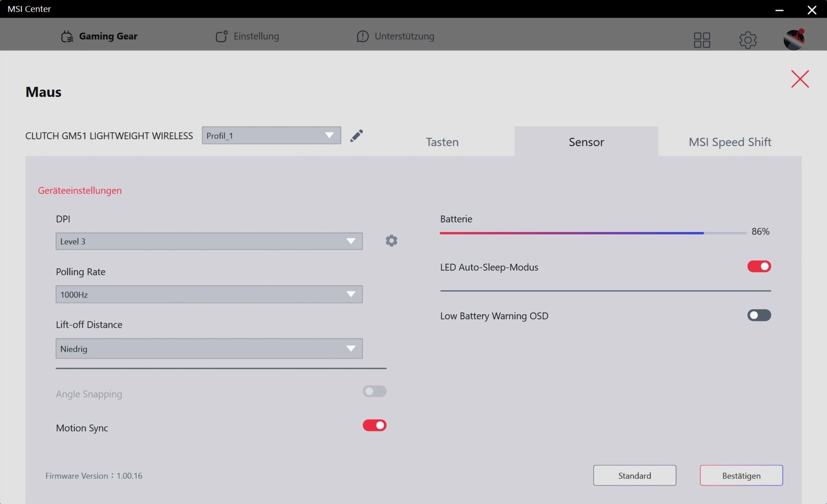Click the Polling Rate label

coord(81,272)
